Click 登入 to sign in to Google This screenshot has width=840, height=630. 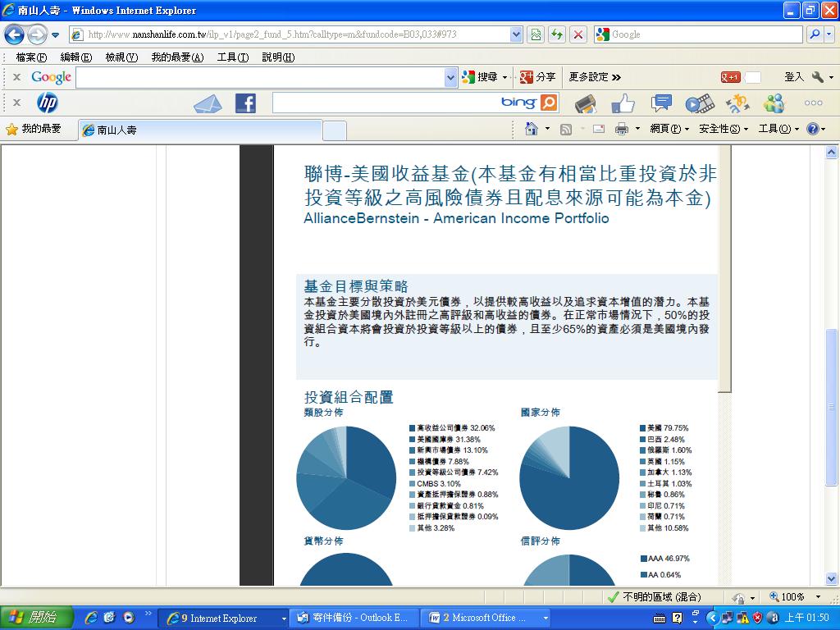794,77
